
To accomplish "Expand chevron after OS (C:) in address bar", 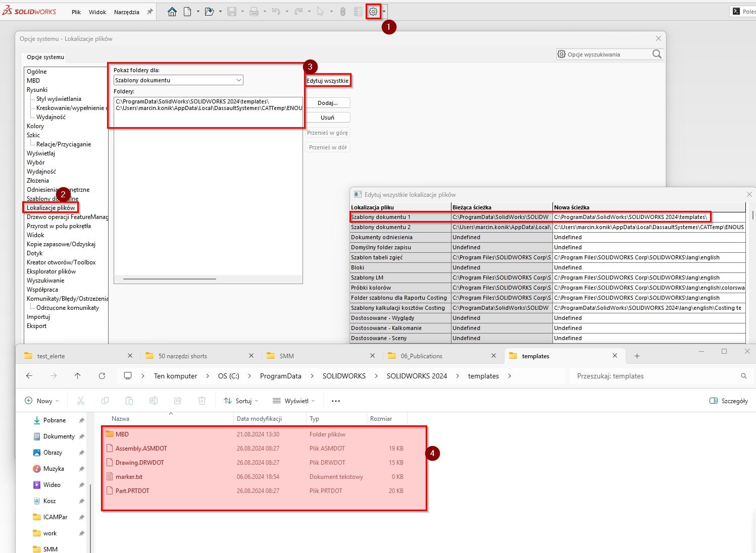I will [x=250, y=376].
